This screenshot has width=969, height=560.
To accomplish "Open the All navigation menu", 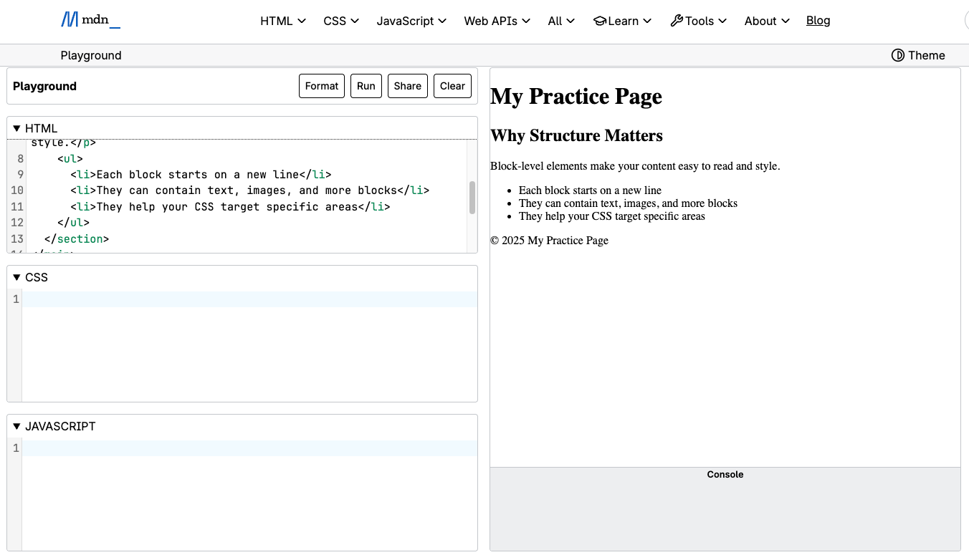I will click(x=561, y=21).
